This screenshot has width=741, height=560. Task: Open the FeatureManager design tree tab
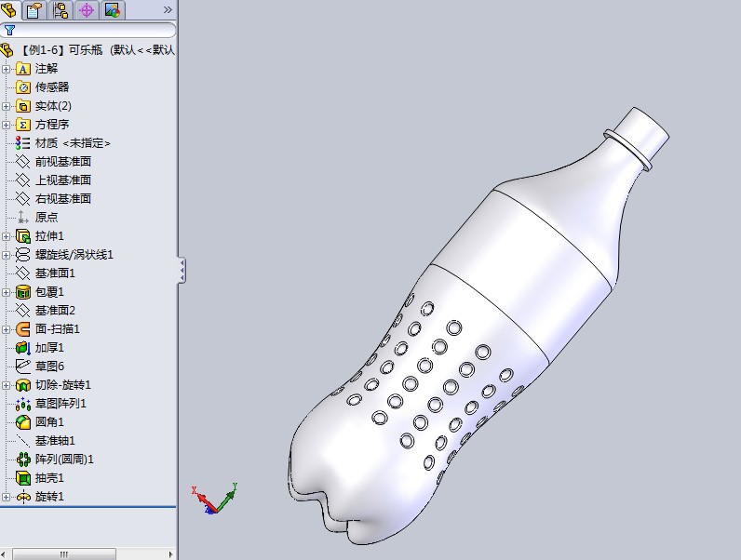[x=8, y=10]
